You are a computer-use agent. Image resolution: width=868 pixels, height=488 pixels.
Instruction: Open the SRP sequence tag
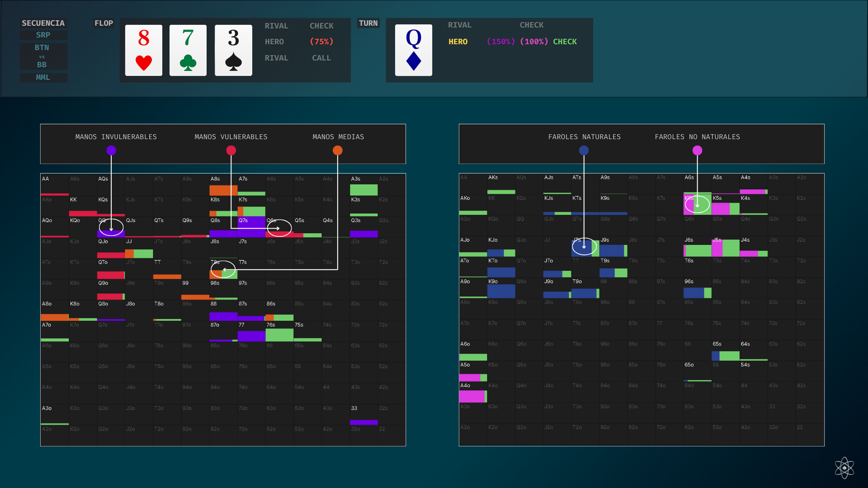click(x=43, y=35)
